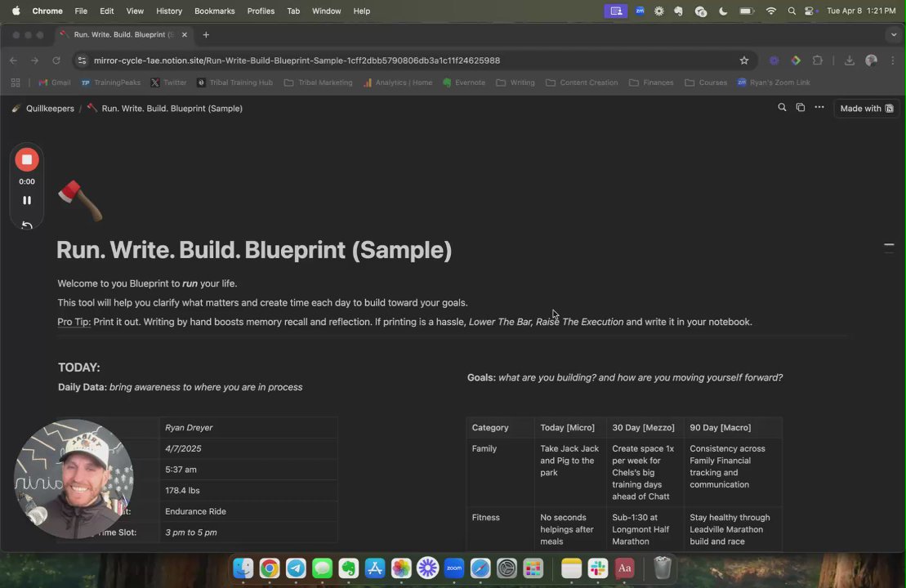Open Chrome three-dot menu
906x588 pixels.
click(x=893, y=60)
